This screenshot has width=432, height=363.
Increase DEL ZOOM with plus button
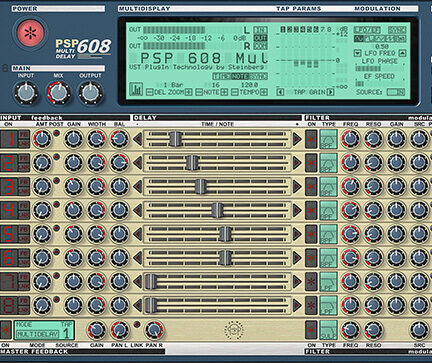point(189,92)
